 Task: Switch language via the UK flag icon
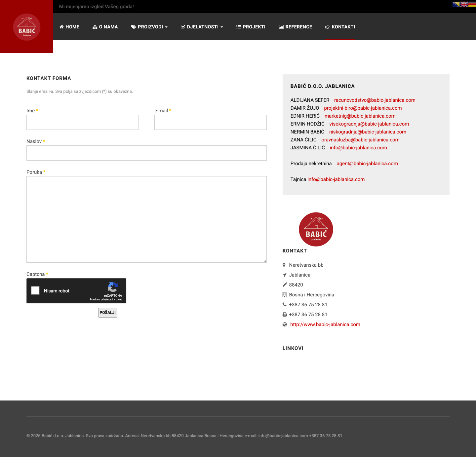[464, 4]
